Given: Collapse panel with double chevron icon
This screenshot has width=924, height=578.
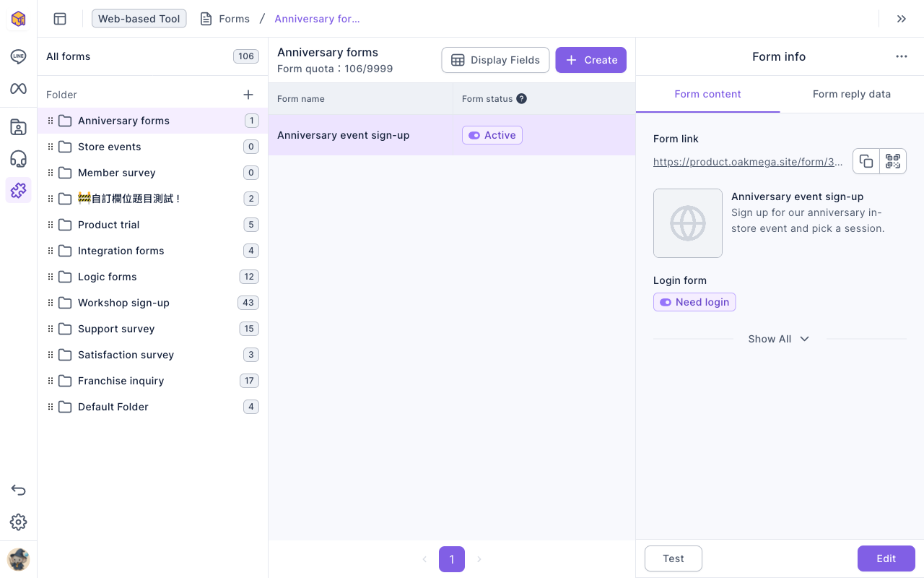Looking at the screenshot, I should [x=902, y=19].
